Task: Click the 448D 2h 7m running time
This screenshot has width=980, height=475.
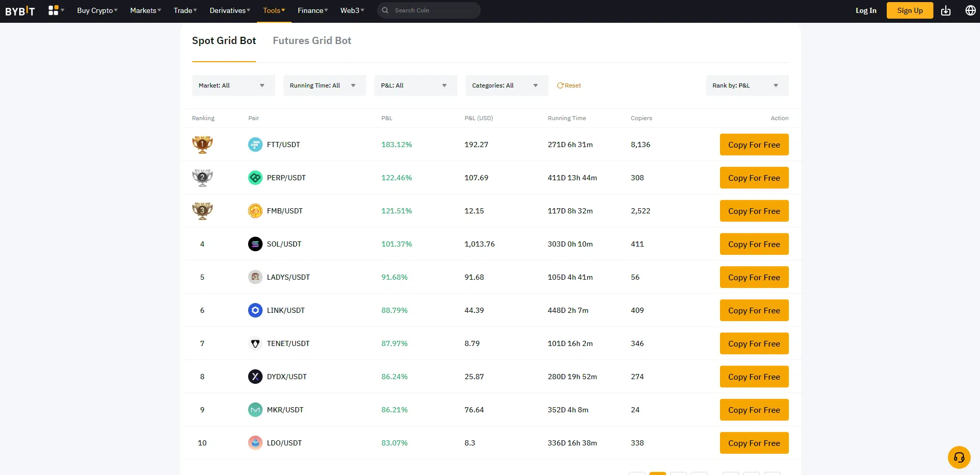Action: click(568, 310)
